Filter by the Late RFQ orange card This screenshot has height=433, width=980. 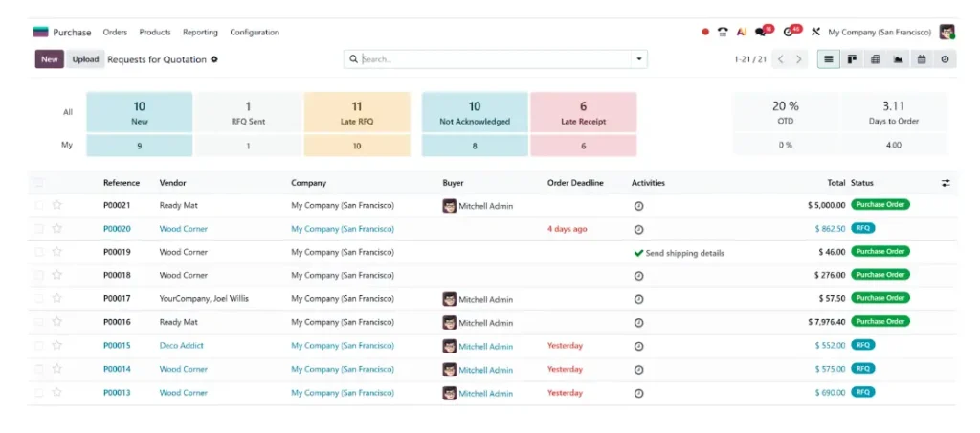point(357,112)
